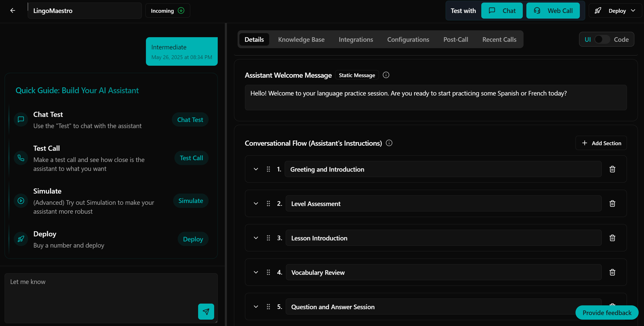Delete the Lesson Introduction section
Image resolution: width=644 pixels, height=326 pixels.
tap(612, 238)
